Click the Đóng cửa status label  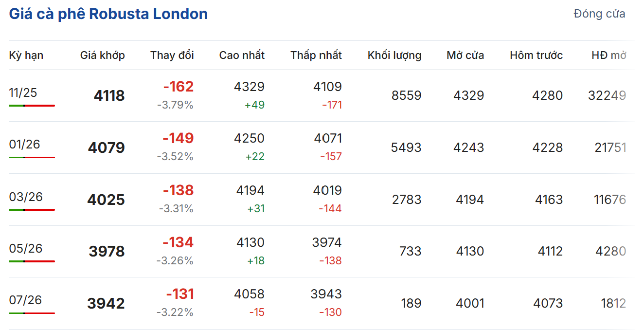(599, 14)
